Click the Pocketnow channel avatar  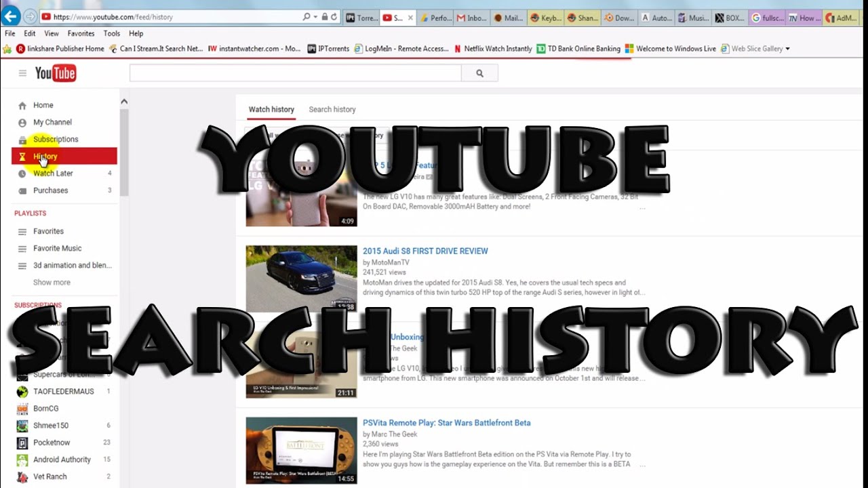point(22,443)
